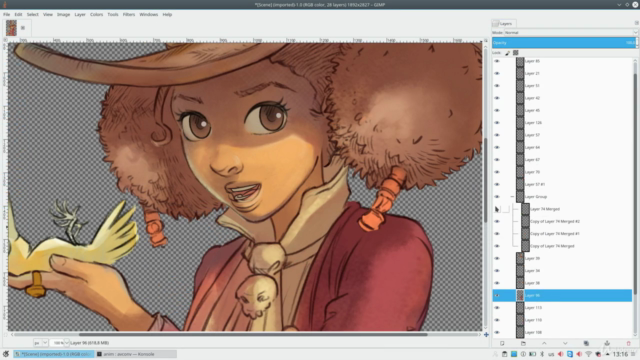Adjust the layer Opacity slider
Image resolution: width=640 pixels, height=360 pixels.
click(564, 42)
